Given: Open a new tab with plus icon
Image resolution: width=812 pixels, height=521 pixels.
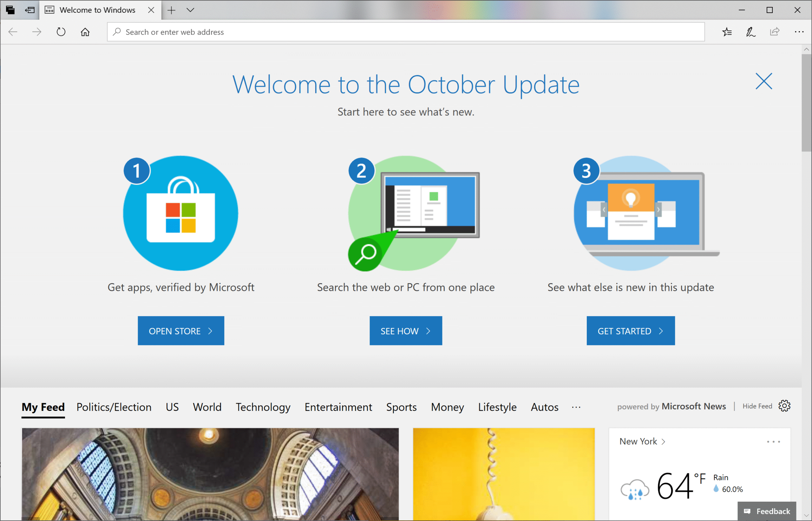Looking at the screenshot, I should [171, 10].
